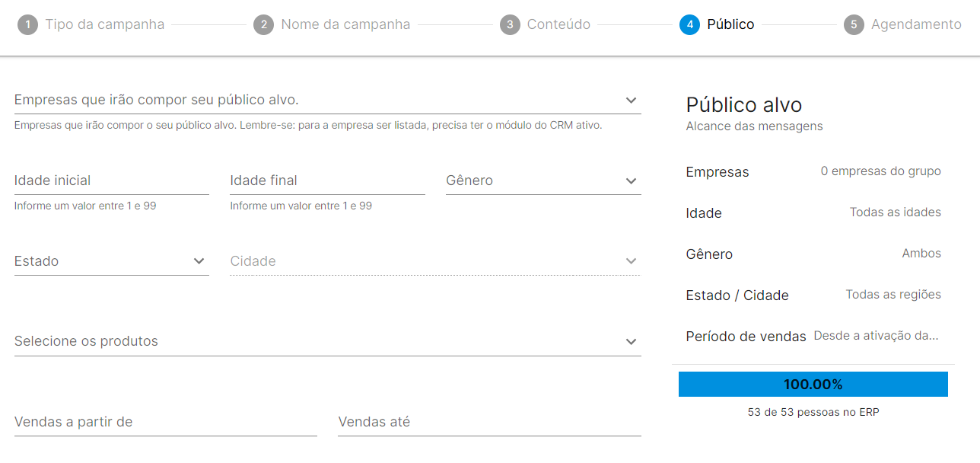Expand the Estado dropdown
The height and width of the screenshot is (463, 980).
(x=199, y=261)
